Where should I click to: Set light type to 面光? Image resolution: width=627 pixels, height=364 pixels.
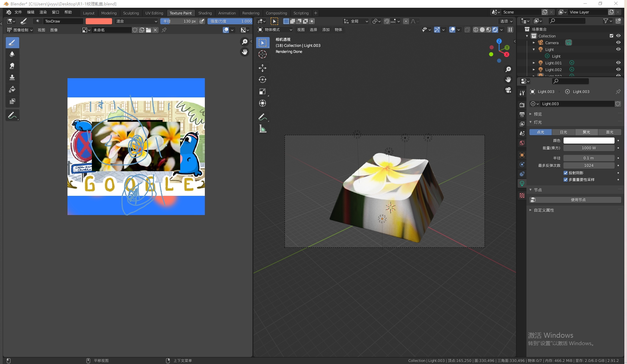pyautogui.click(x=609, y=132)
